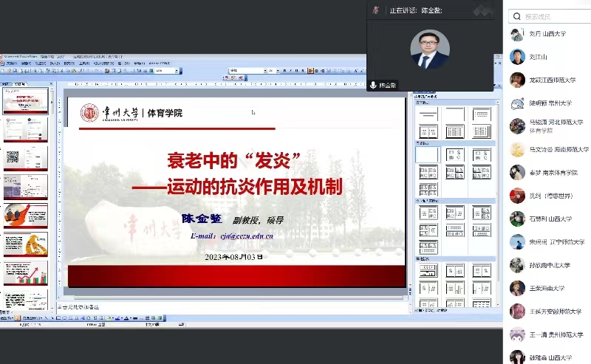Click the muted microphone icon beside 正在讲话
Viewport: 591px width, 364px height.
[x=376, y=10]
